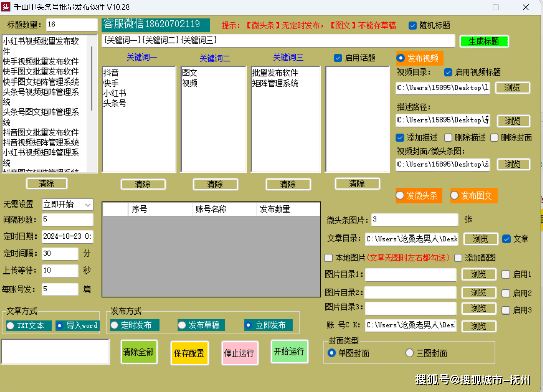Toggle the 文章 checkbox beside 文章目录
Screen dimensions: 543x392
click(506, 239)
